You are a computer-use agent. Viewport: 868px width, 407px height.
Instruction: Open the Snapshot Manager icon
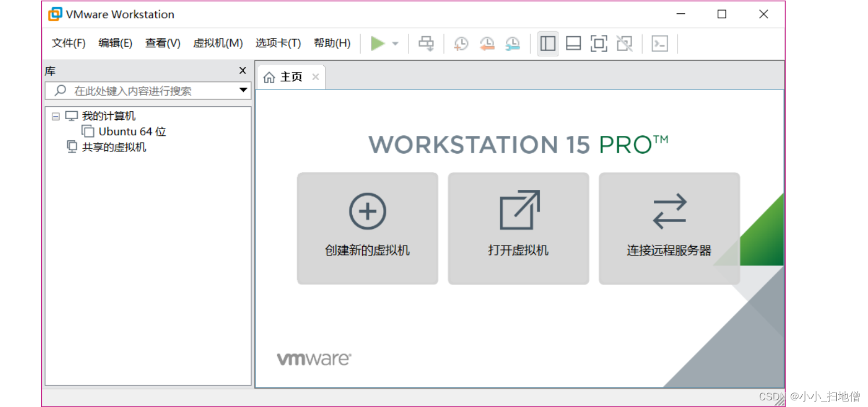512,43
